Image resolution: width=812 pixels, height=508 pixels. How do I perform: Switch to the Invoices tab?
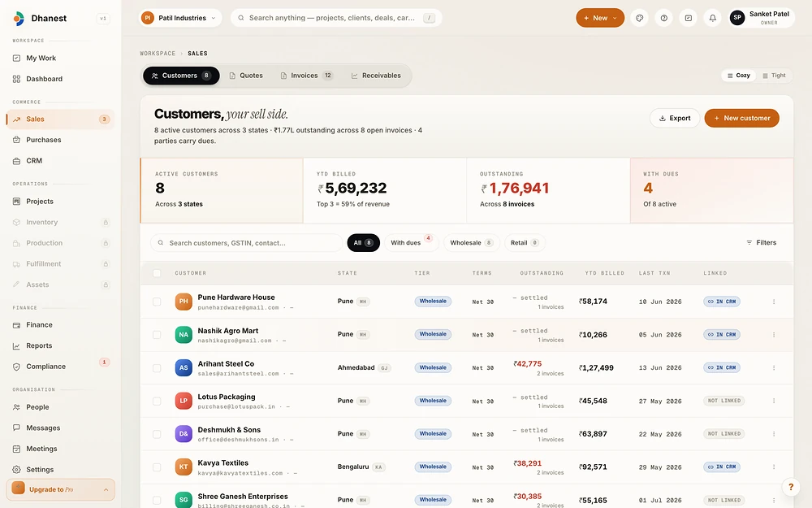[x=307, y=76]
